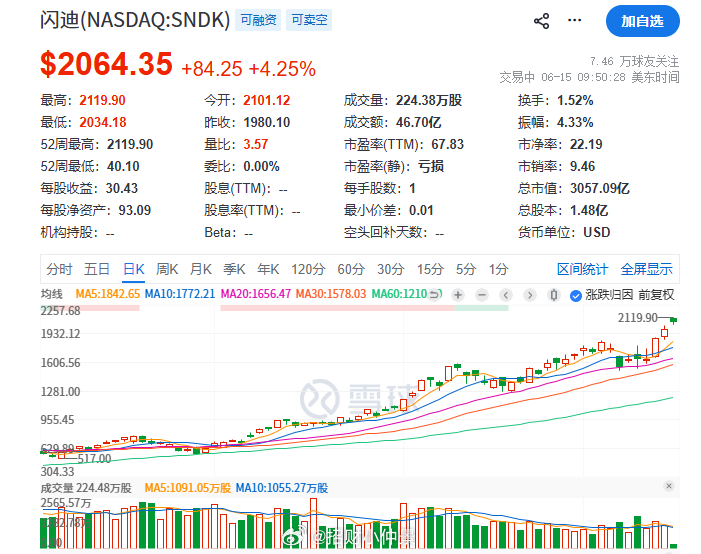Open the 全屏显示 fullscreen link

click(646, 269)
